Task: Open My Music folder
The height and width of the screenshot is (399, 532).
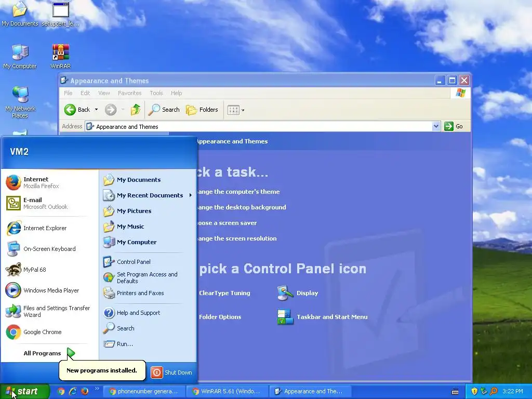Action: [x=148, y=227]
